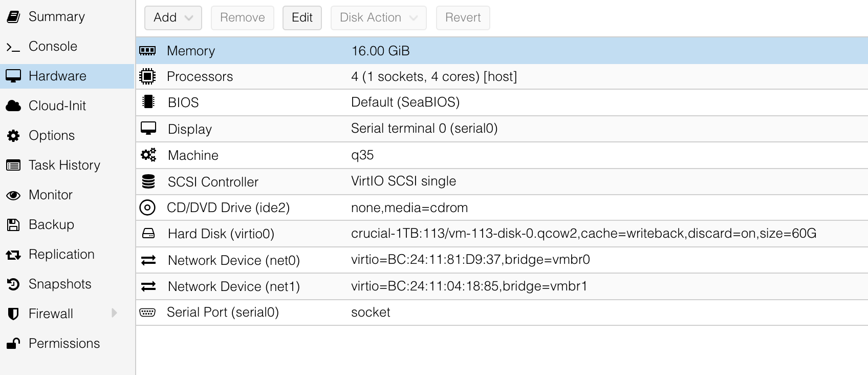Click the SCSI Controller database icon

click(x=148, y=181)
